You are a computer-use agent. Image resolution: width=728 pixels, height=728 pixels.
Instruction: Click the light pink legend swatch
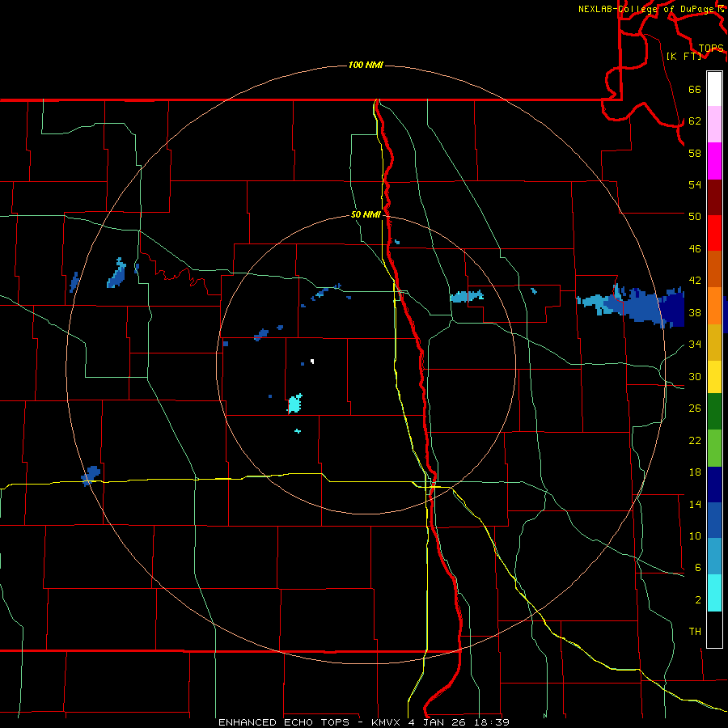click(x=714, y=124)
